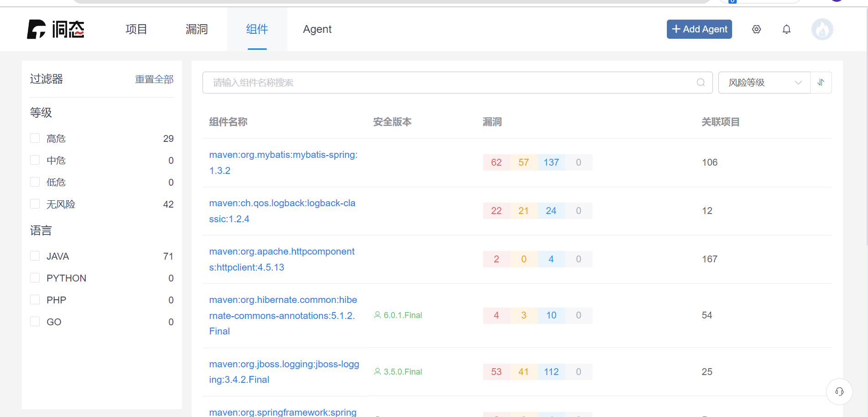Check the 中危 level filter
Screen dimensions: 868x417
[35, 160]
